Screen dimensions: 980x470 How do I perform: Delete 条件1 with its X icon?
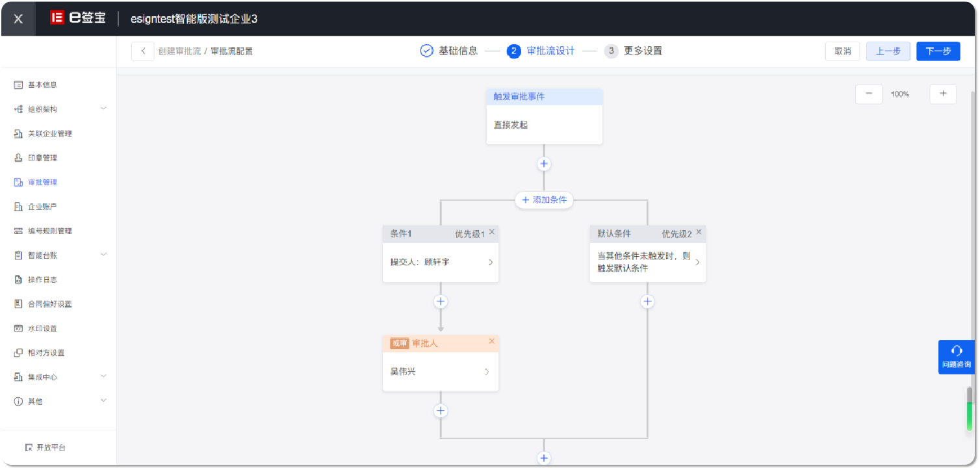(x=492, y=232)
